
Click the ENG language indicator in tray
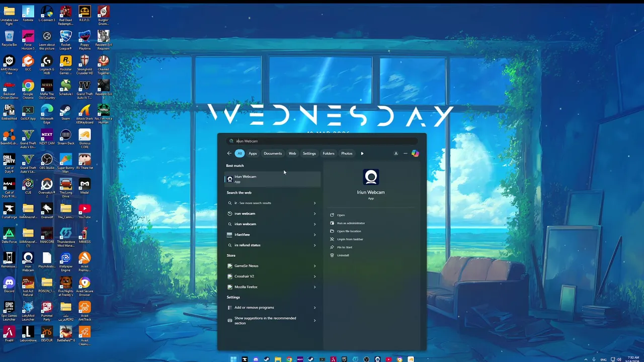603,359
